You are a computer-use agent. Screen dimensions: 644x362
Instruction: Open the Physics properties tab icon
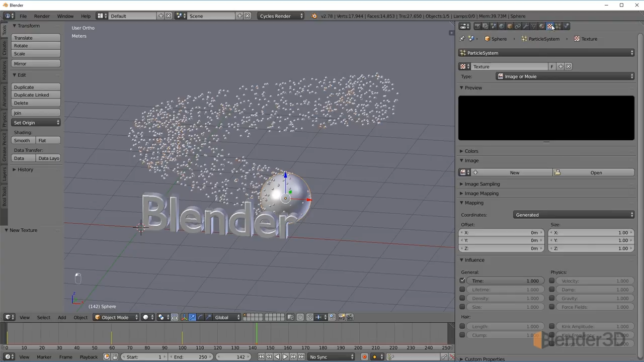567,26
